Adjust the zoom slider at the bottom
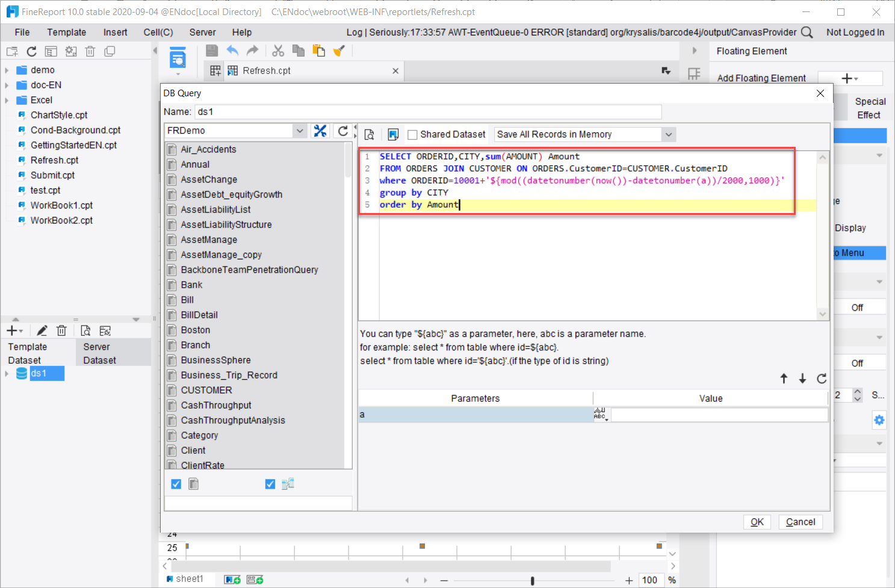This screenshot has width=895, height=588. click(532, 580)
